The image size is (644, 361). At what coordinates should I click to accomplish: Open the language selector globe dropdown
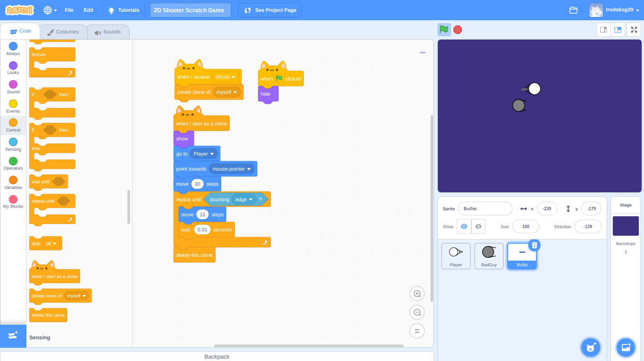tap(50, 10)
